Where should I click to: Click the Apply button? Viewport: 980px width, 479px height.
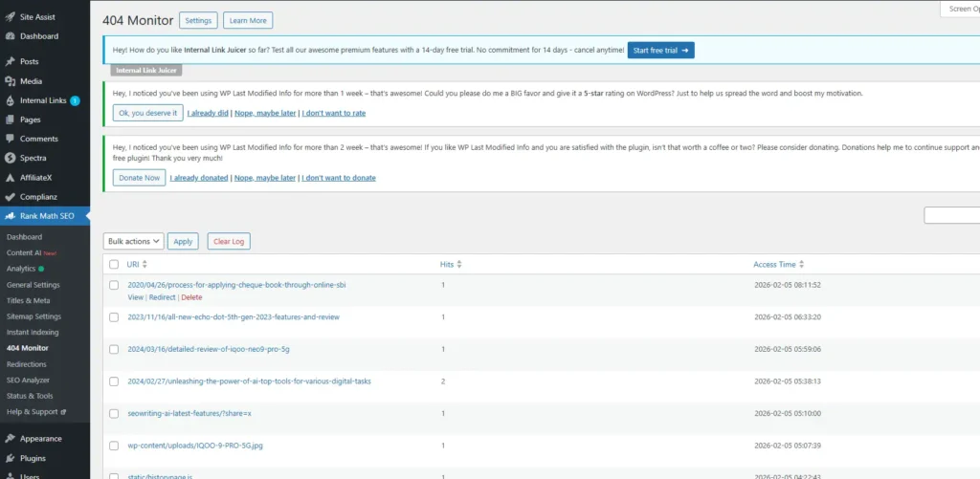tap(183, 241)
